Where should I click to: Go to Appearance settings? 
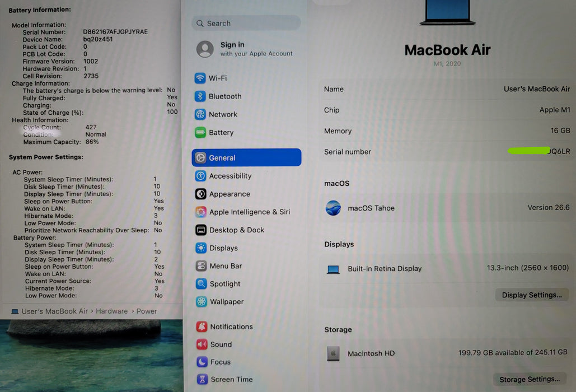pyautogui.click(x=246, y=194)
